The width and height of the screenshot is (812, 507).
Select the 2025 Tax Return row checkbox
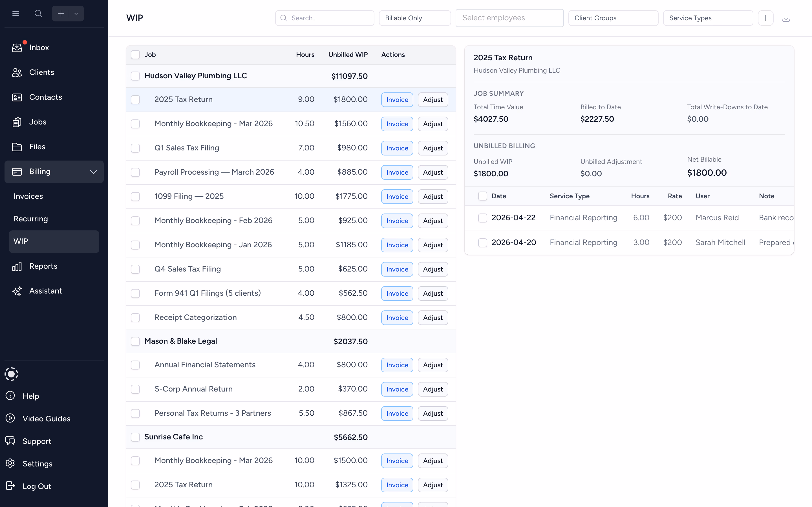[135, 100]
